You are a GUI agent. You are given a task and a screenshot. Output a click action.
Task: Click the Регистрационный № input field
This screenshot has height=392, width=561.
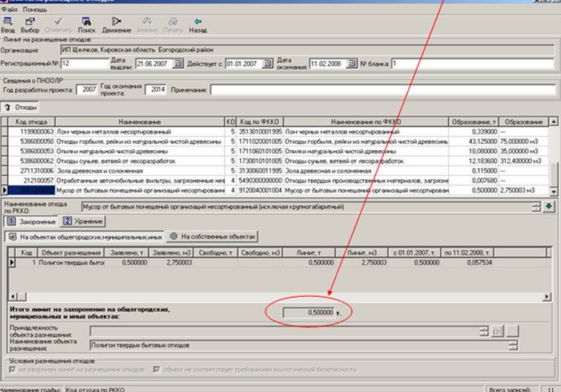click(85, 64)
